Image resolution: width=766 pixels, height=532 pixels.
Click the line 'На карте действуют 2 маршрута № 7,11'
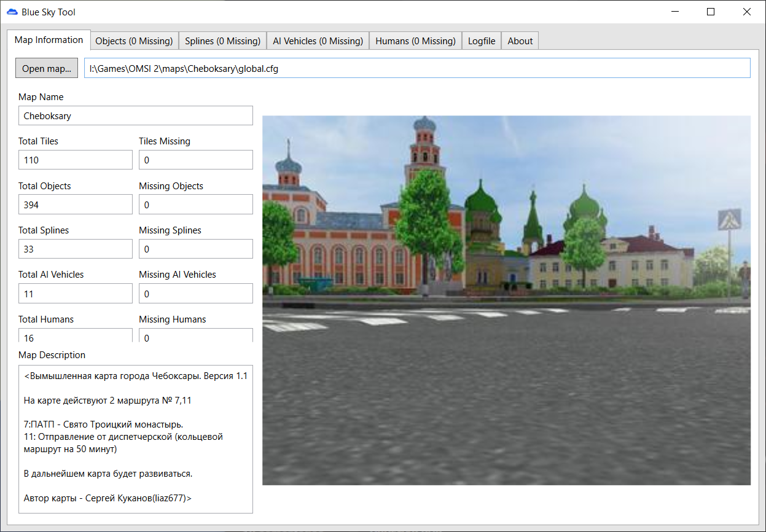tap(108, 400)
